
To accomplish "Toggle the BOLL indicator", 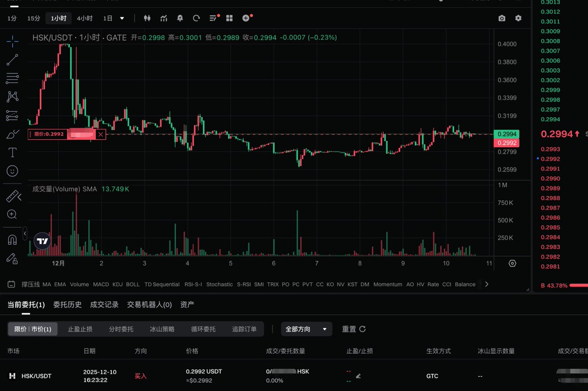I will click(x=133, y=285).
